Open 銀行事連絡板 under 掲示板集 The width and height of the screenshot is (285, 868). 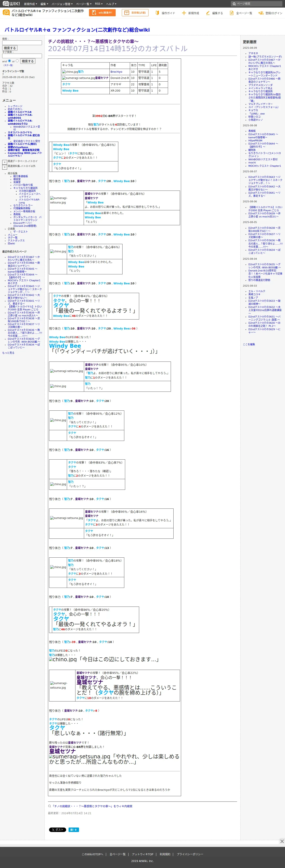(x=20, y=176)
